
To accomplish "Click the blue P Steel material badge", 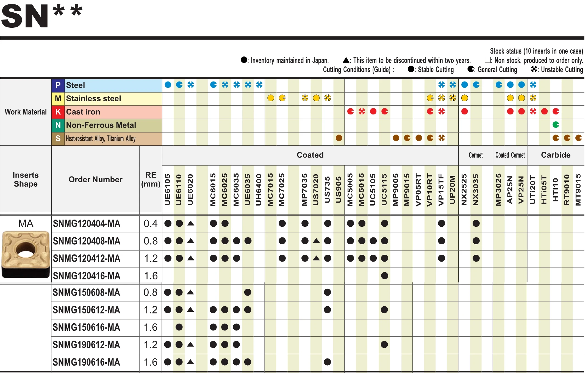I will pos(58,85).
